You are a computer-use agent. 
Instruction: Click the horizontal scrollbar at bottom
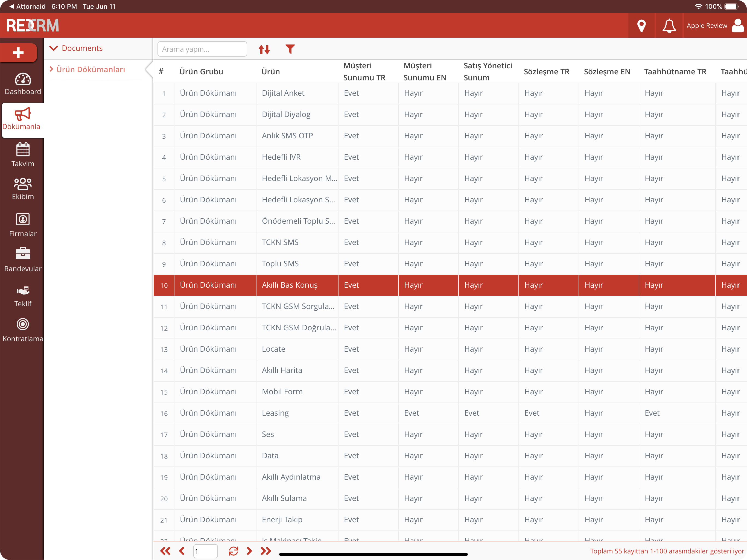[373, 554]
